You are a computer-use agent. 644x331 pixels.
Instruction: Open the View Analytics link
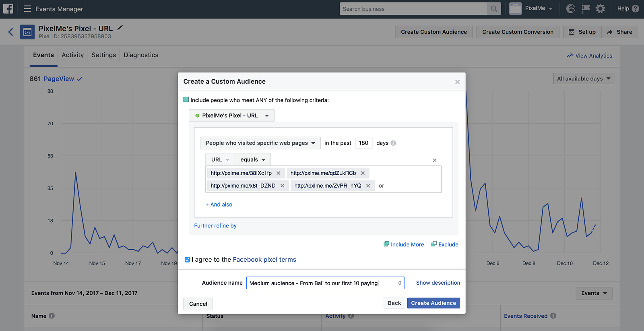(589, 56)
